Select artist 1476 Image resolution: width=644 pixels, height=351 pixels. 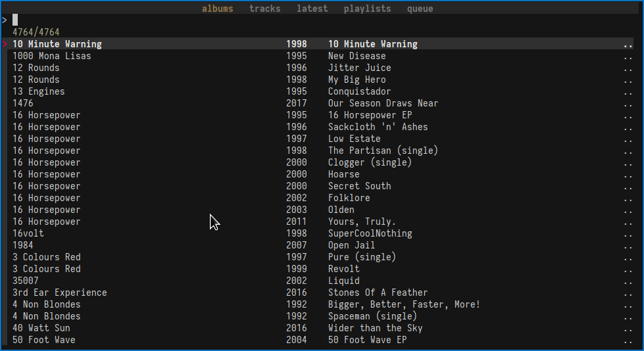click(x=23, y=103)
